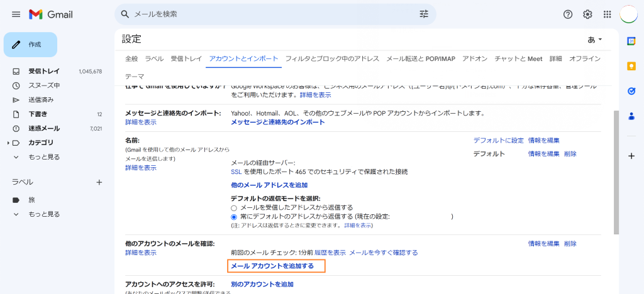Click 別のアカウントを追加 link
Image resolution: width=644 pixels, height=294 pixels.
(x=262, y=284)
